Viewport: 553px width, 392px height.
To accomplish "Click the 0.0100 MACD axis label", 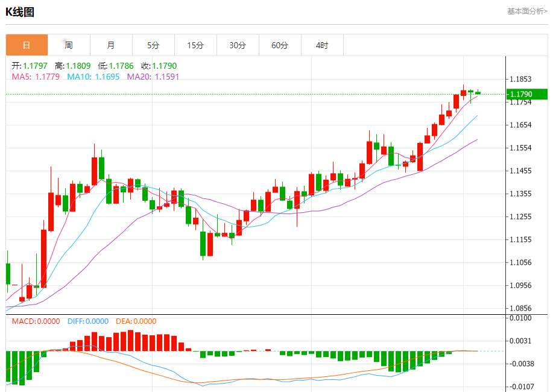I will pos(520,318).
